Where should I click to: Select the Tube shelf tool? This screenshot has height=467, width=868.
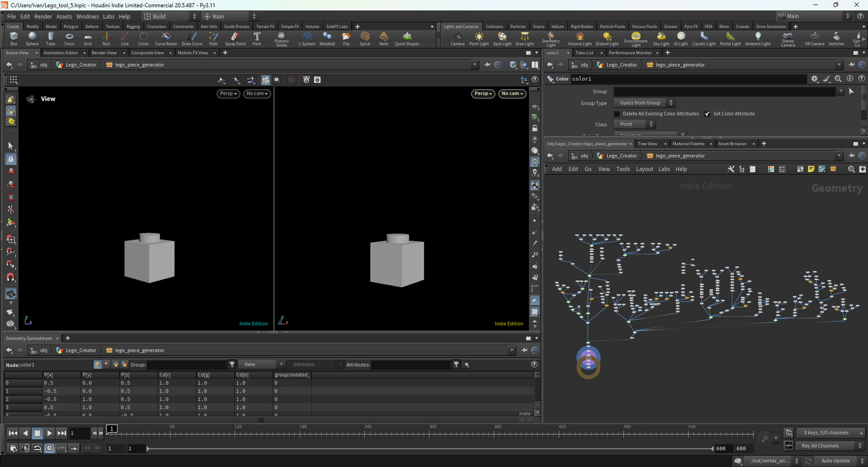(50, 39)
